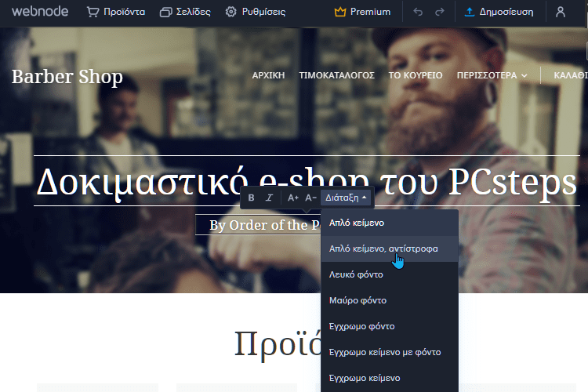Click the redo arrow icon

[440, 12]
